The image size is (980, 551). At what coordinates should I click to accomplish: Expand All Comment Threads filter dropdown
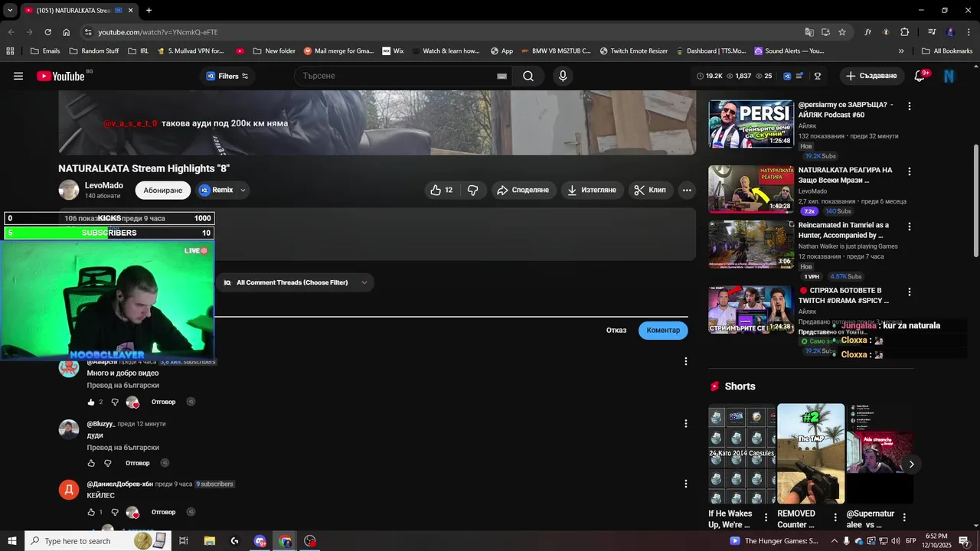(x=364, y=282)
